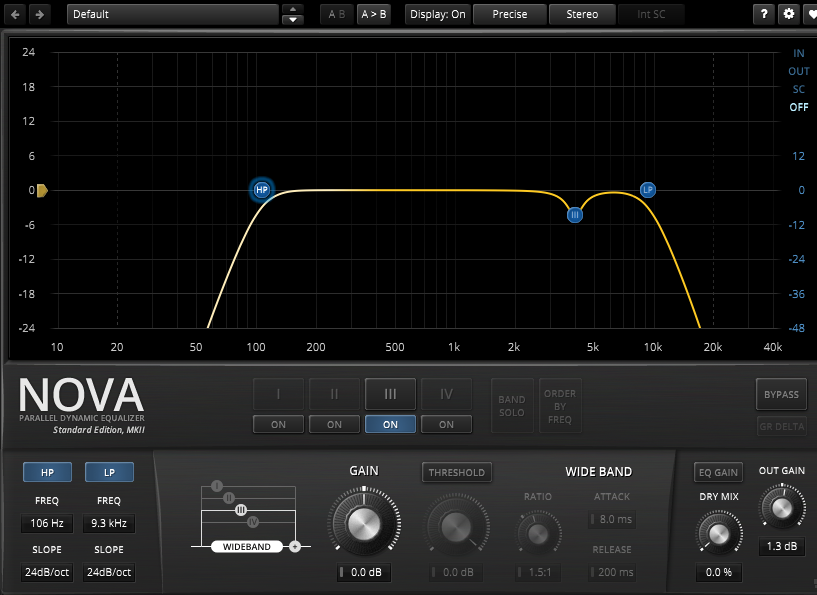
Task: Toggle A B comparison button
Action: [337, 15]
